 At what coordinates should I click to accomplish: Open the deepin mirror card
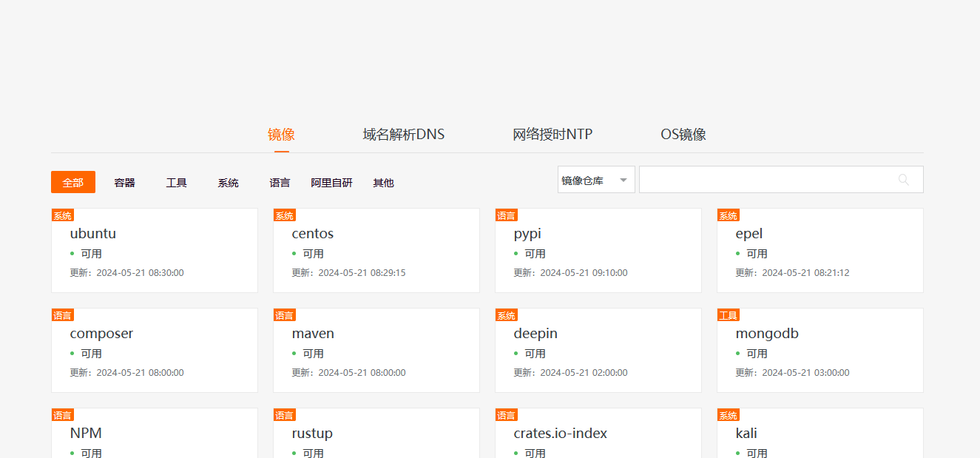point(598,350)
